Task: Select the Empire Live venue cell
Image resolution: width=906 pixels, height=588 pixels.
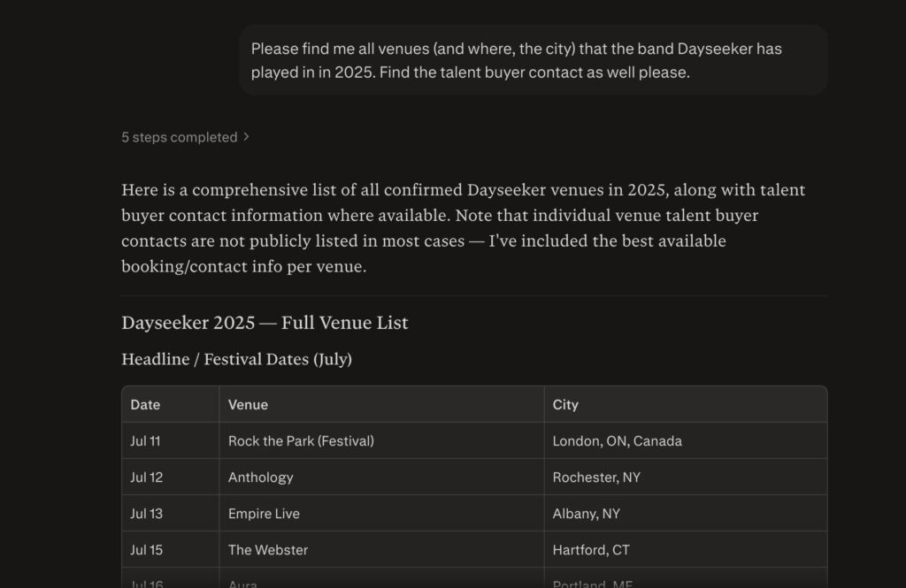Action: (x=264, y=514)
